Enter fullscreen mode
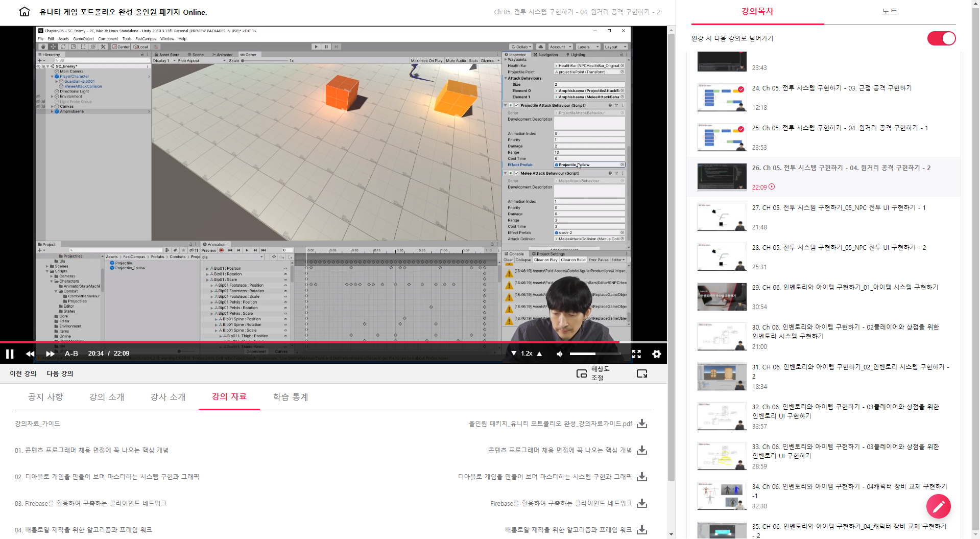 [636, 354]
